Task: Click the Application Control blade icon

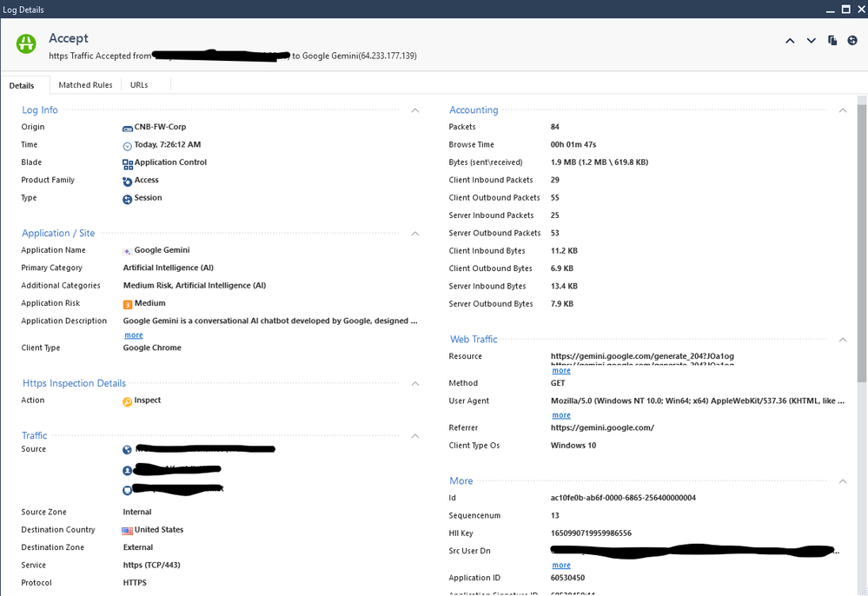Action: [128, 164]
